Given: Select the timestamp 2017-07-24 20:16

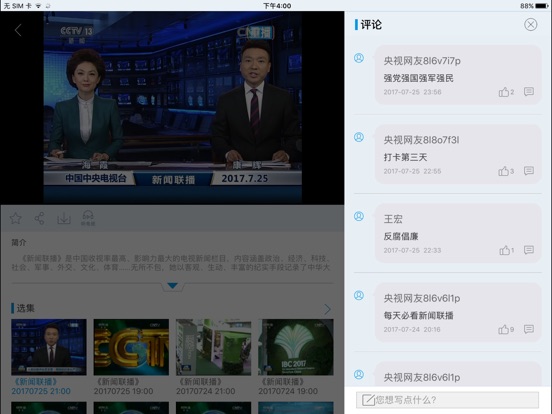Looking at the screenshot, I should [x=412, y=330].
